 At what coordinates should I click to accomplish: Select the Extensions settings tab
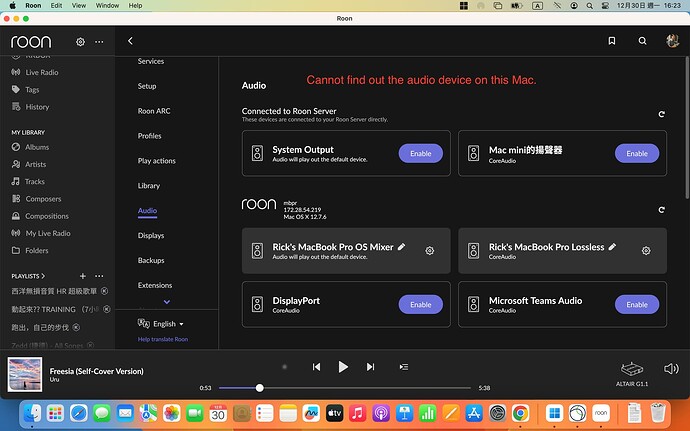click(x=155, y=285)
